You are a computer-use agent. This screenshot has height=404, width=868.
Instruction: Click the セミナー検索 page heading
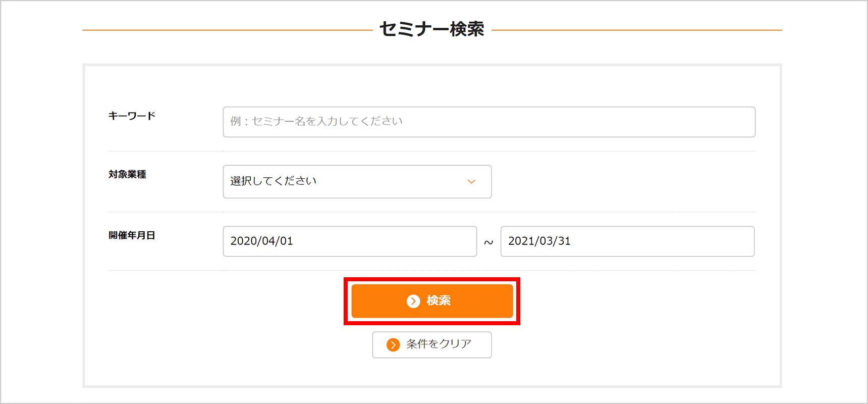(x=432, y=29)
